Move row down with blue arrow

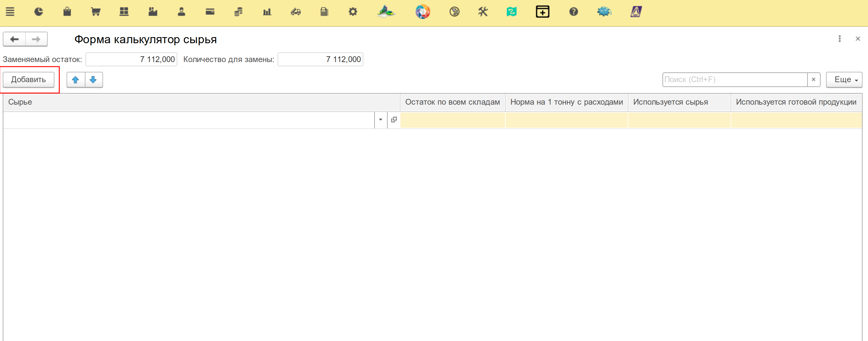[93, 80]
